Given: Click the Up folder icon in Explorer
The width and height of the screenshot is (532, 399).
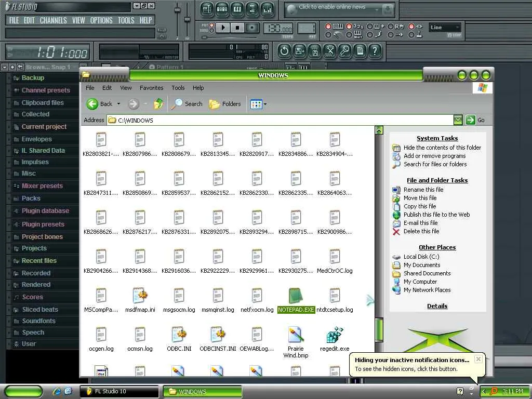Looking at the screenshot, I should point(158,104).
